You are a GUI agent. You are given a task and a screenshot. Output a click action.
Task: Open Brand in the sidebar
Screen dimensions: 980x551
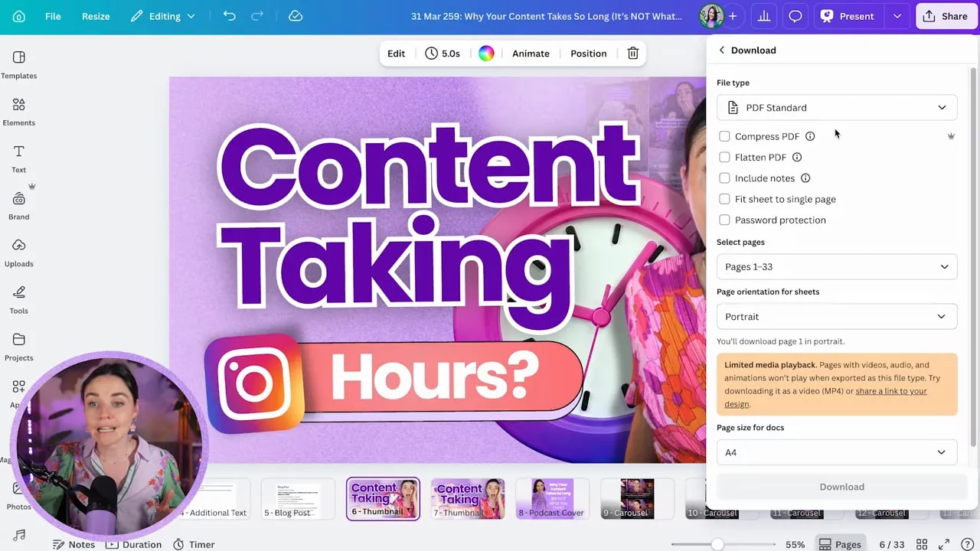(x=19, y=206)
